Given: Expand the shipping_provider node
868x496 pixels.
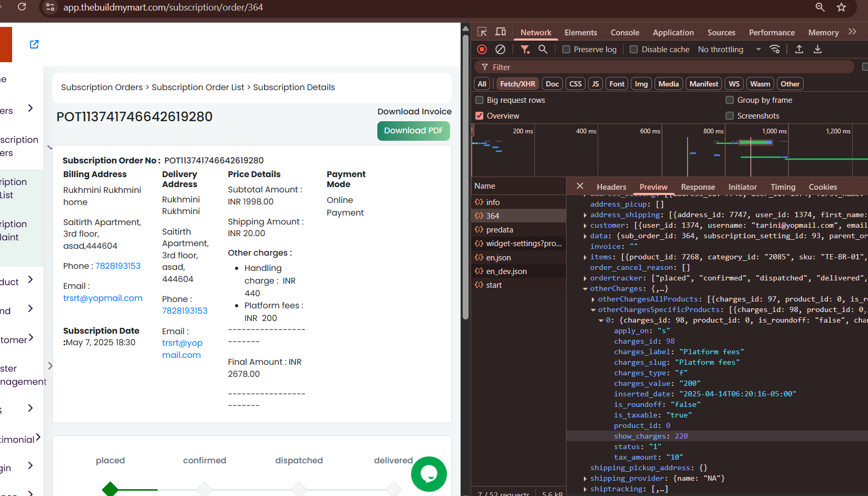Looking at the screenshot, I should click(586, 478).
